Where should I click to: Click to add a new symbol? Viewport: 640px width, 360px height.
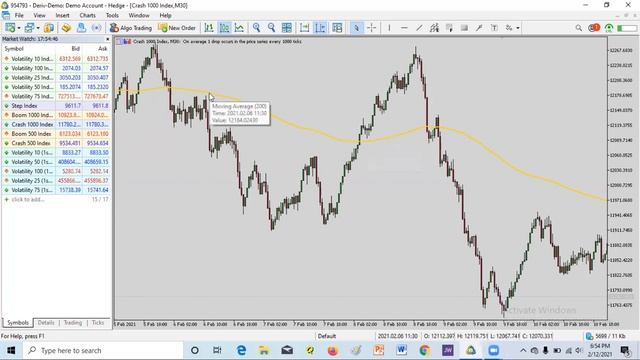[x=28, y=200]
